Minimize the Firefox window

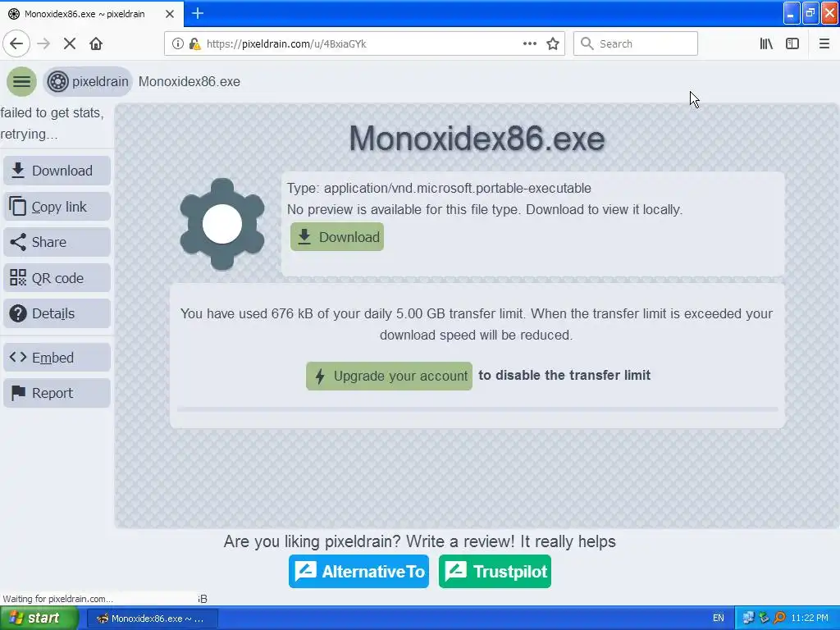(x=792, y=13)
